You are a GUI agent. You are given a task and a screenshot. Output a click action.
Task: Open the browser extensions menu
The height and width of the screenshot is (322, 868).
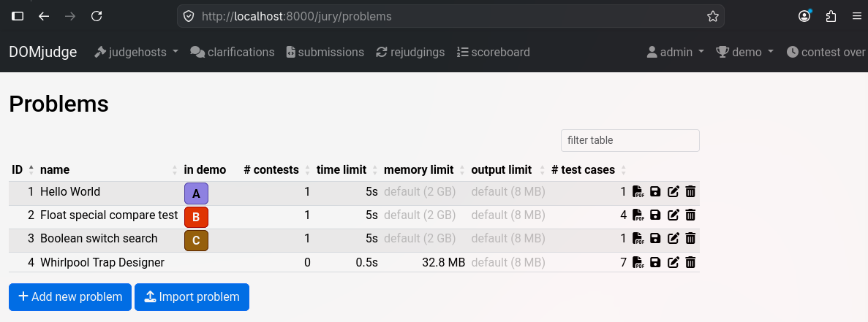click(x=831, y=17)
